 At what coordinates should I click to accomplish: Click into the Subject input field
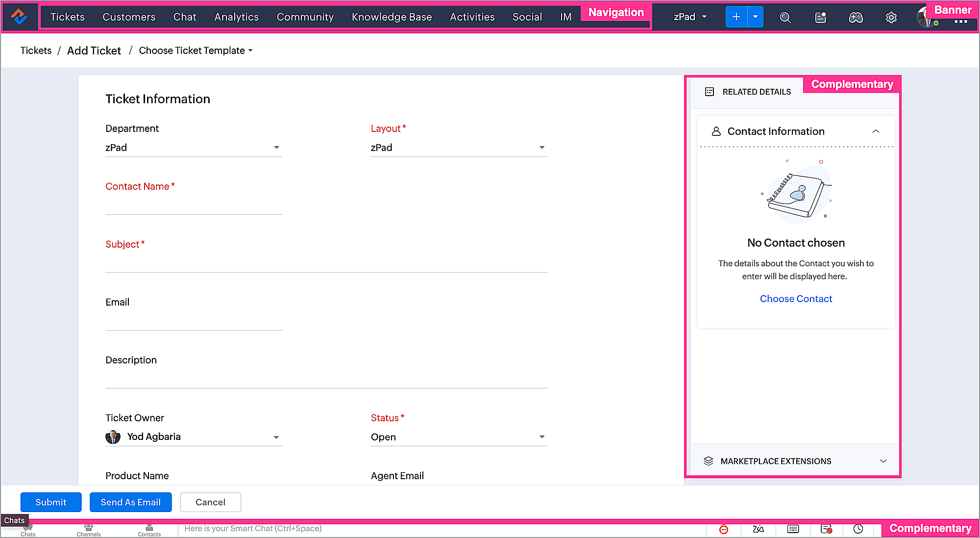[326, 263]
